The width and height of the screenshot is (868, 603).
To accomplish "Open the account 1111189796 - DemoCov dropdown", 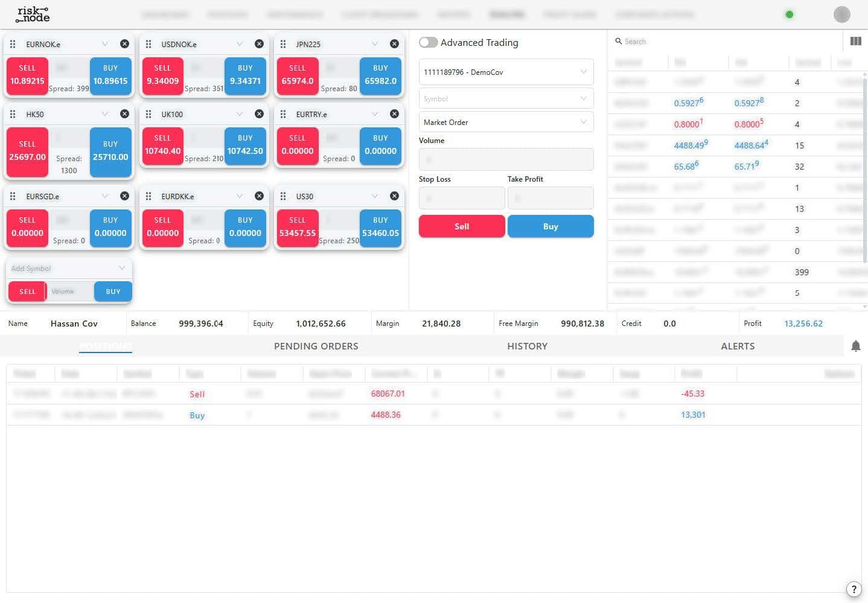I will tap(506, 72).
